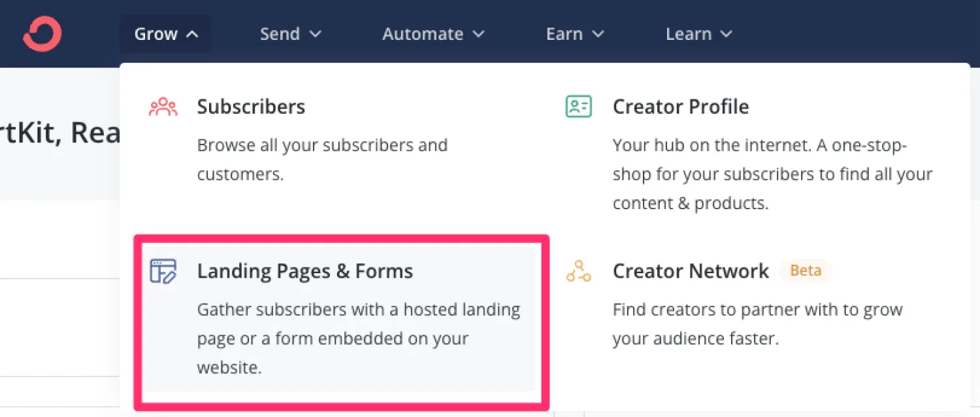Open the Subscribers menu title

click(x=251, y=107)
